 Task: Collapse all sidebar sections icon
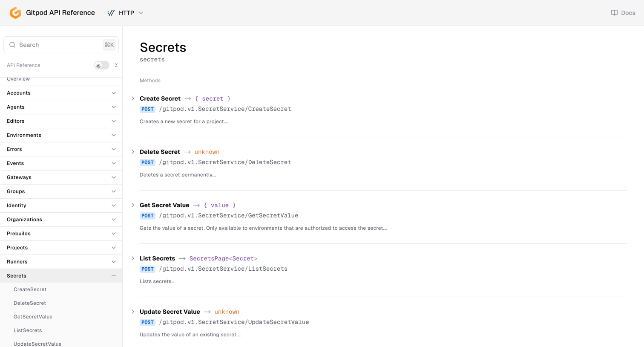coord(116,65)
